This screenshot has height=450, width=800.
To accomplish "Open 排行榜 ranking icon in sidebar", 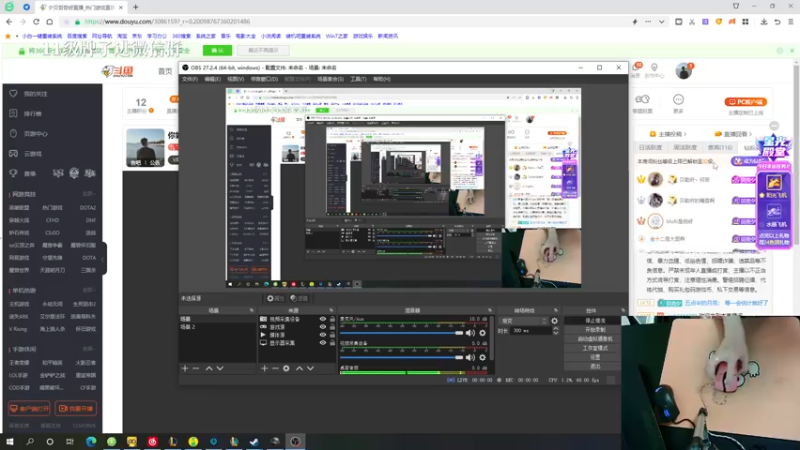I will click(13, 113).
